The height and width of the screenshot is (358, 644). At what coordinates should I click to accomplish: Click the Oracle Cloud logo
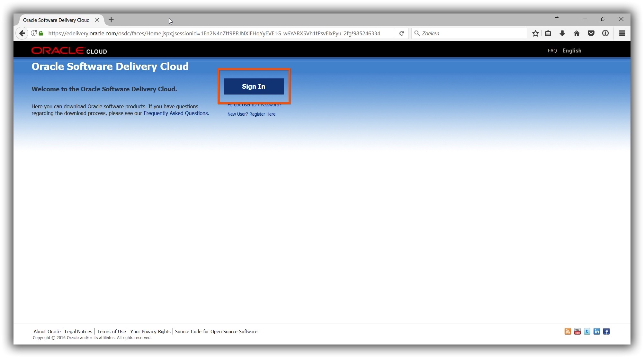69,50
